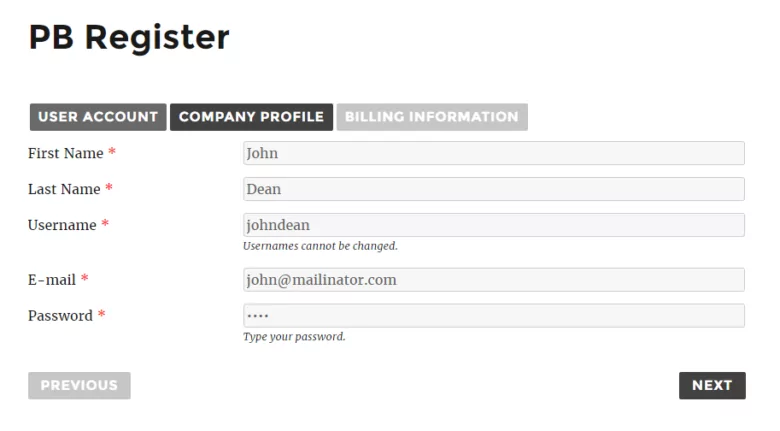Image resolution: width=780 pixels, height=431 pixels.
Task: Focus the Last Name field containing Dean
Action: click(x=493, y=189)
